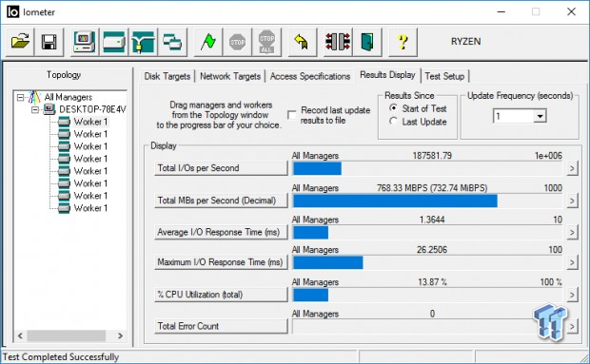Start a new manager with computer icon
The height and width of the screenshot is (364, 590).
click(85, 42)
